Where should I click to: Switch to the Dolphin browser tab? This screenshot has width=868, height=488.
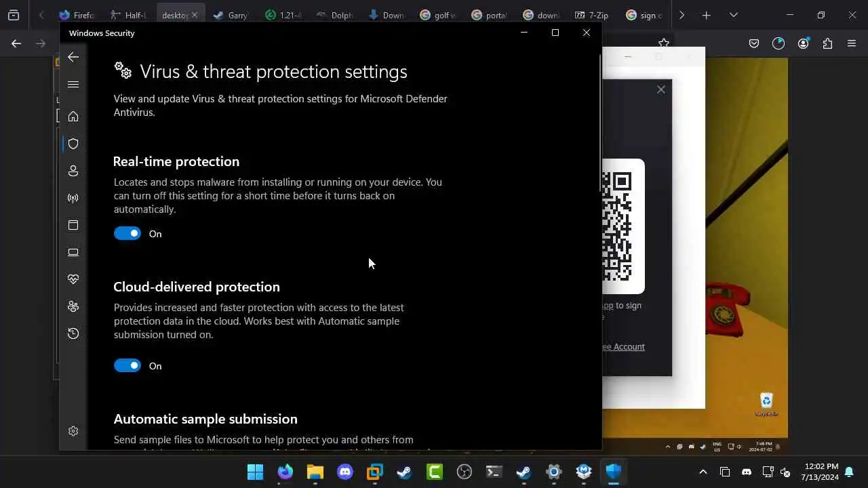click(334, 15)
